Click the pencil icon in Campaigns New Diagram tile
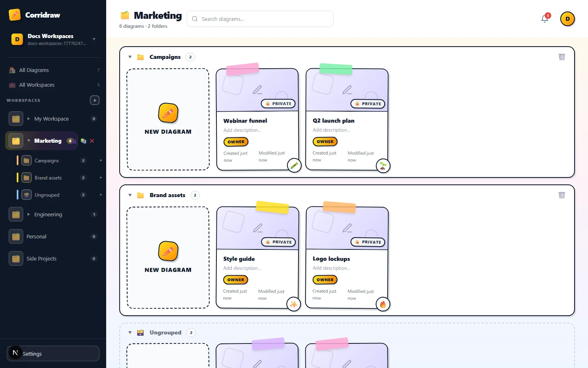 [168, 113]
